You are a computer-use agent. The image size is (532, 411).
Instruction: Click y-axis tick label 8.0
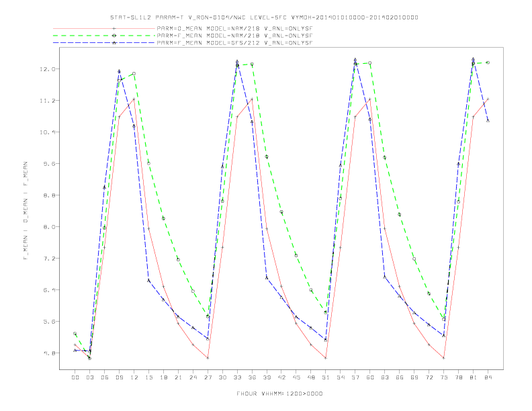tap(49, 227)
